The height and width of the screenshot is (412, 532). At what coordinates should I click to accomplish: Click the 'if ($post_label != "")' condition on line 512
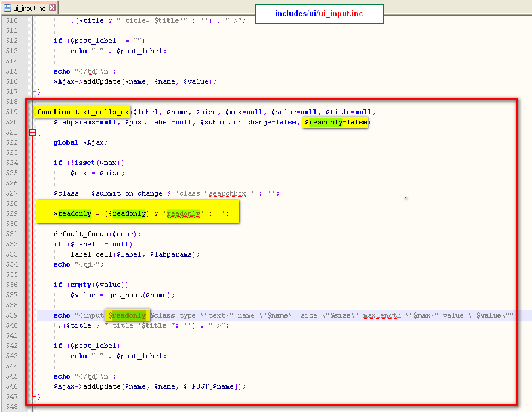[99, 41]
